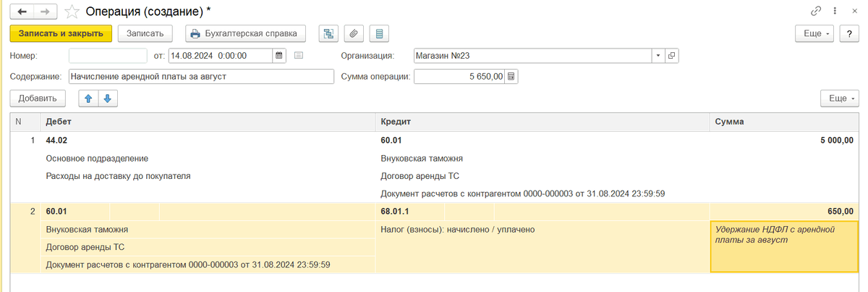This screenshot has width=868, height=292.
Task: Open help with the question mark button
Action: tap(849, 33)
